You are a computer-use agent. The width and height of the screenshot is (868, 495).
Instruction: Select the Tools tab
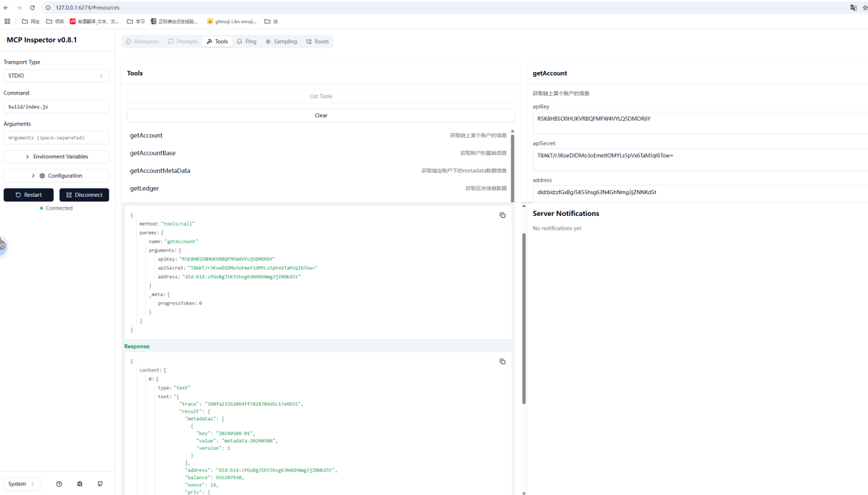tap(217, 42)
